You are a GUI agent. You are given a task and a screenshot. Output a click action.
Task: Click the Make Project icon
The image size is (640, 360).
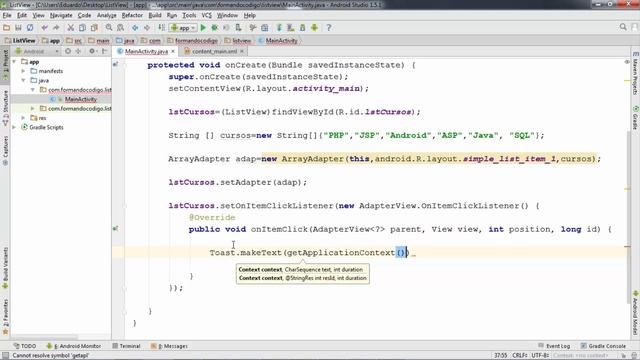click(x=162, y=28)
